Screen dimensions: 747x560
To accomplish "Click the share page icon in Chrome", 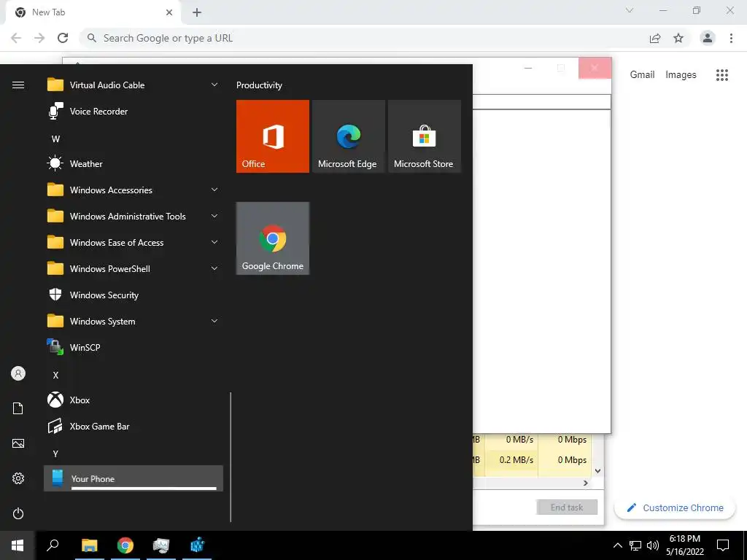I will click(655, 38).
